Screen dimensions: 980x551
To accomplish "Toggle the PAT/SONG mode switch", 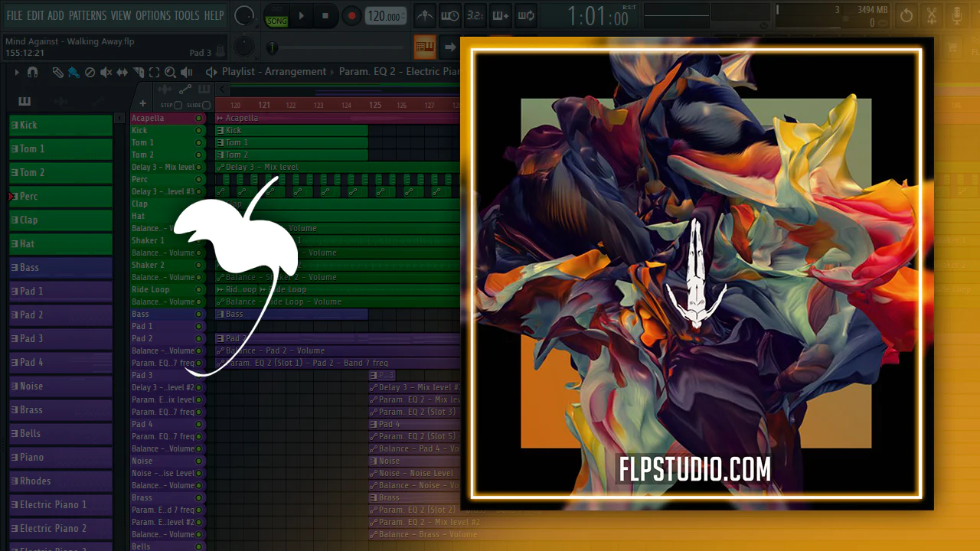I will 276,16.
